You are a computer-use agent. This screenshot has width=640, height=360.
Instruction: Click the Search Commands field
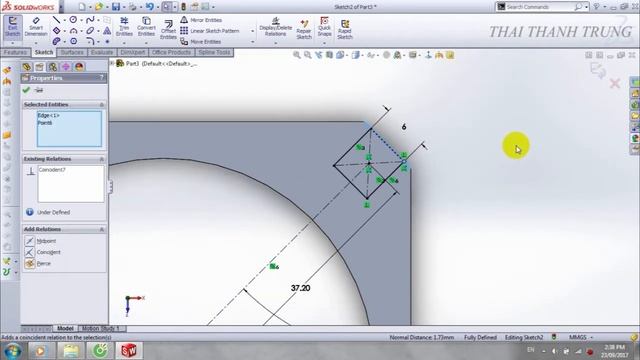click(x=540, y=7)
